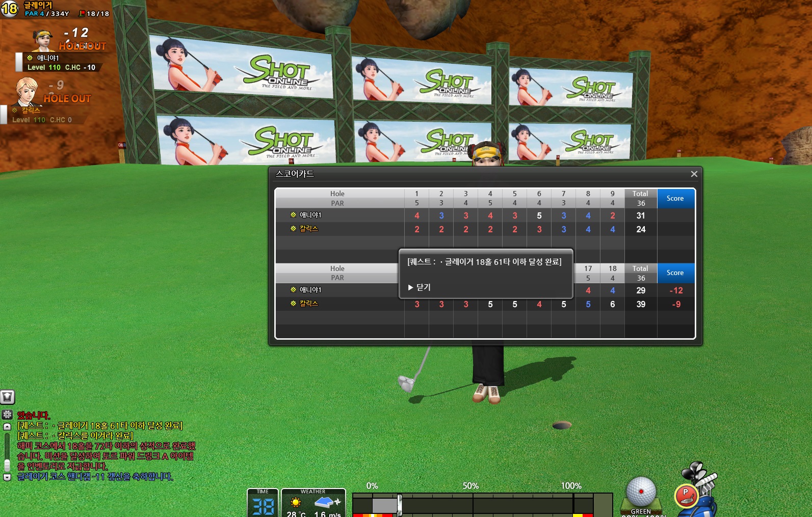Screen dimensions: 812x517
Task: Click the golf ball GREEN lie icon
Action: [x=641, y=493]
